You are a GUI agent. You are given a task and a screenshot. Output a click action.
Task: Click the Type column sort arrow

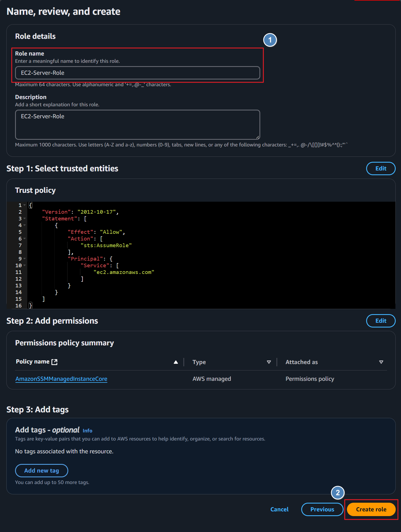coord(269,362)
